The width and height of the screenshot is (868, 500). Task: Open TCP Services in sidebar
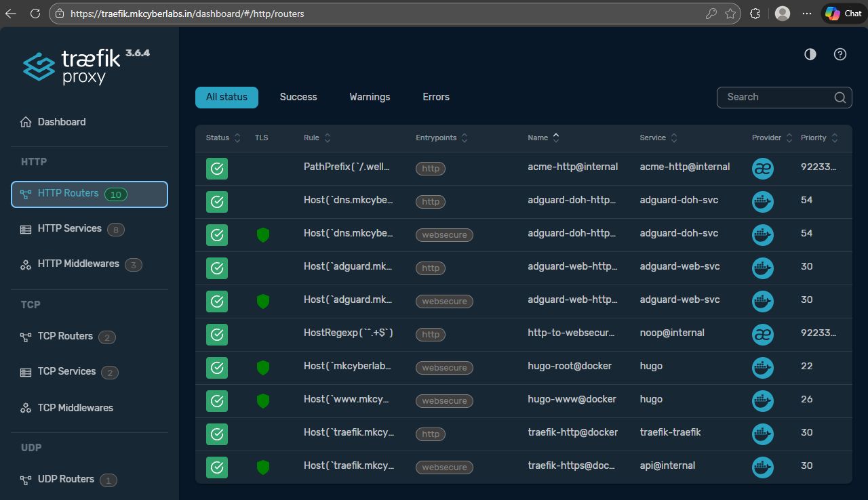90,372
